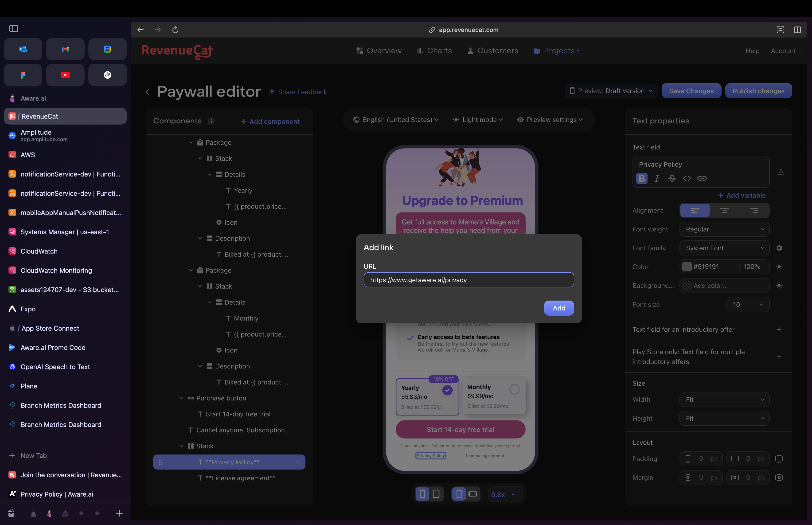
Task: Open the Width Fit dropdown
Action: tap(724, 399)
